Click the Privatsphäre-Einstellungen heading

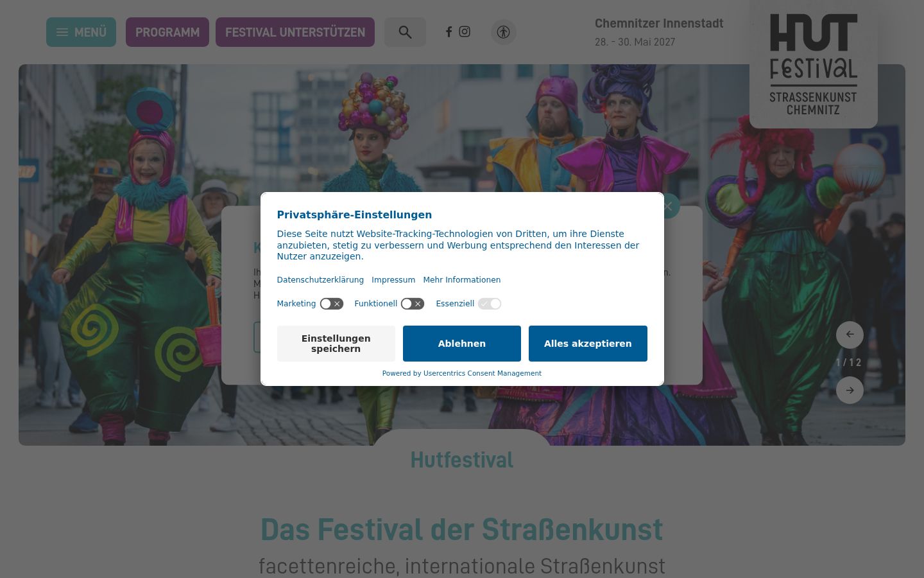(354, 215)
